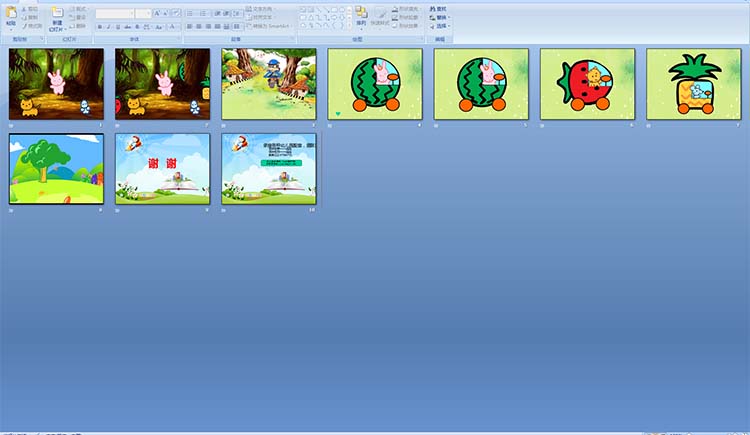Click the Copy command in Clipboard group

click(x=30, y=17)
